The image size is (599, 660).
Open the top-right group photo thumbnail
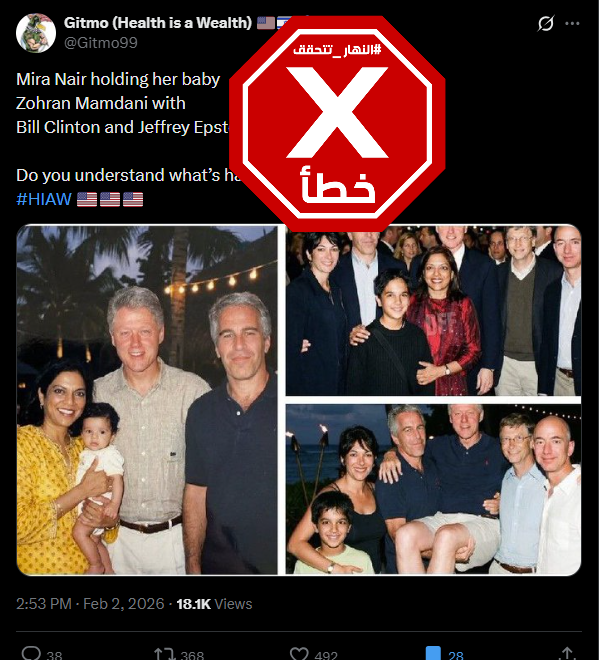tap(433, 310)
